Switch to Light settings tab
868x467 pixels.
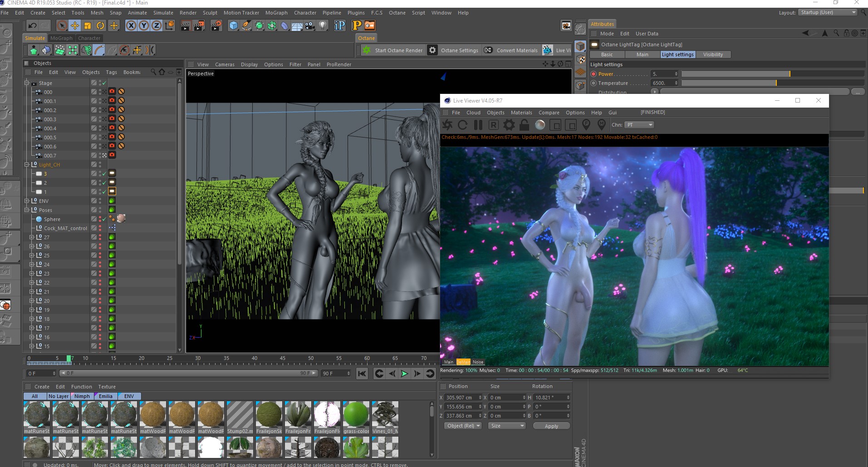click(x=677, y=54)
